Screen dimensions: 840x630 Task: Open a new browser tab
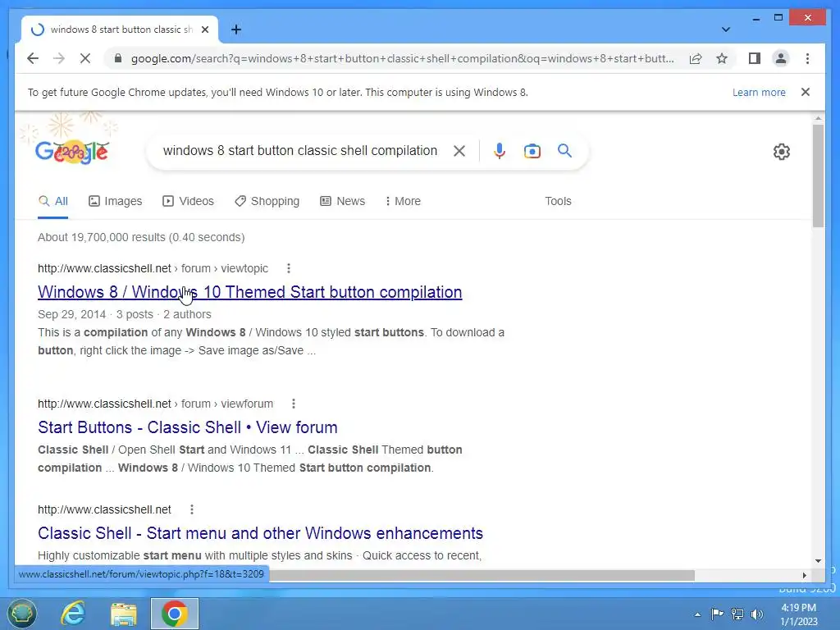click(235, 30)
